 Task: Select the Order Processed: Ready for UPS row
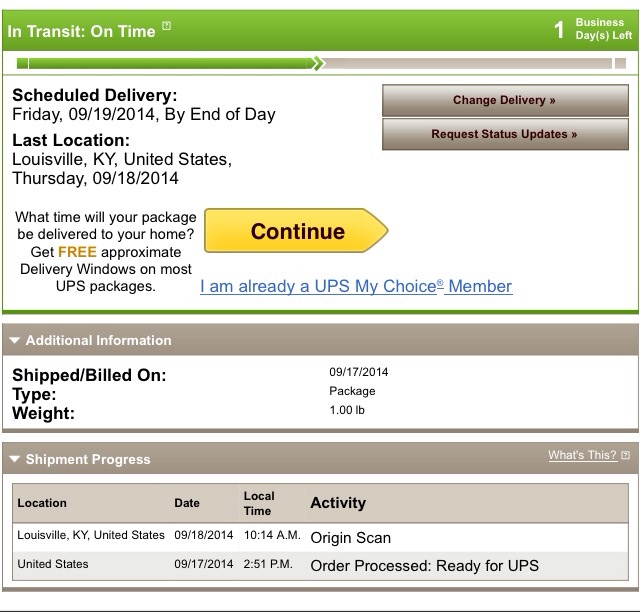coord(320,566)
